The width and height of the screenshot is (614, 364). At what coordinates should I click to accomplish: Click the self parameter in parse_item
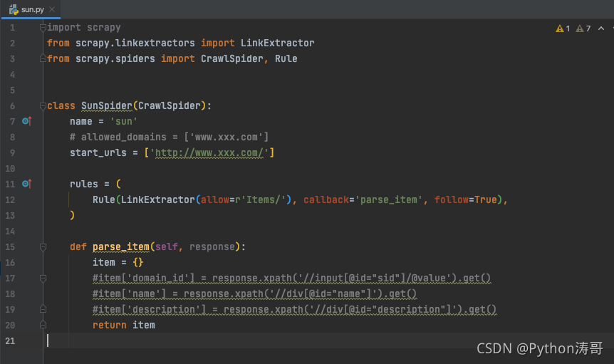point(167,246)
